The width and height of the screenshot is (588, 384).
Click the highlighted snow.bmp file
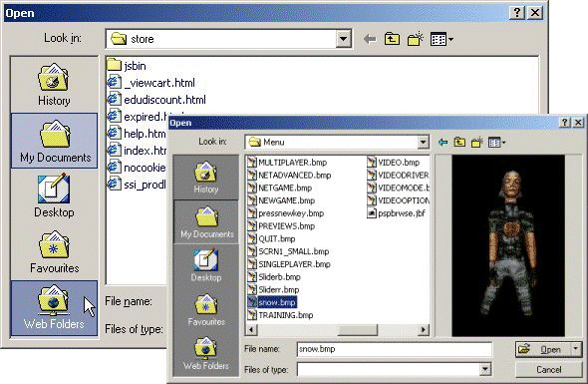[272, 302]
